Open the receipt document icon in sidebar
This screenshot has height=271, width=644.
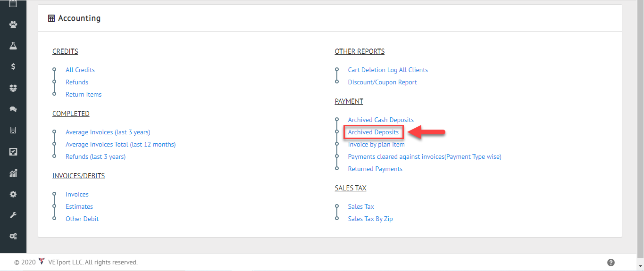click(x=13, y=130)
